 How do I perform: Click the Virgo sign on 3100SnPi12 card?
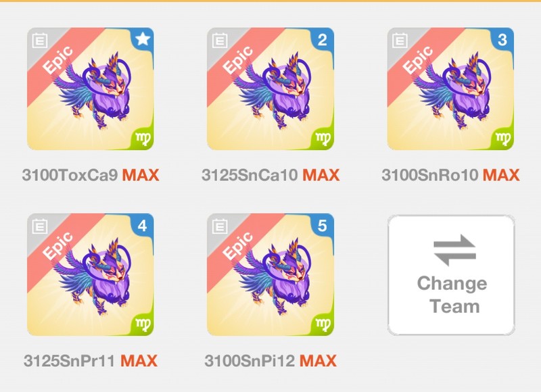pyautogui.click(x=323, y=325)
